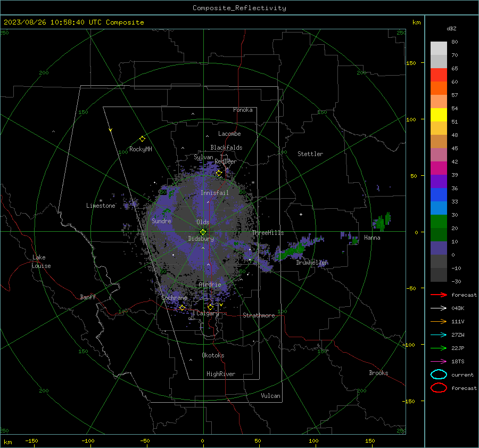Click the yellow diamond marker at RedDeer
Screen dimensions: 479x448
[219, 173]
